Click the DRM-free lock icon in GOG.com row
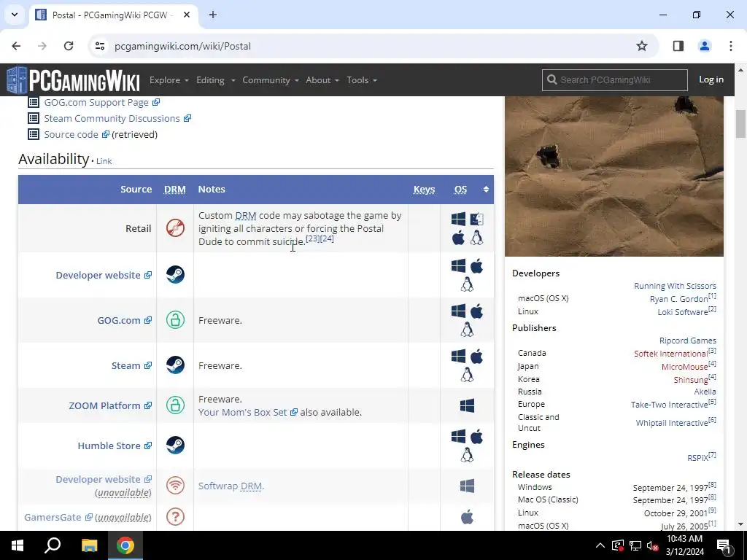This screenshot has width=747, height=560. click(175, 319)
